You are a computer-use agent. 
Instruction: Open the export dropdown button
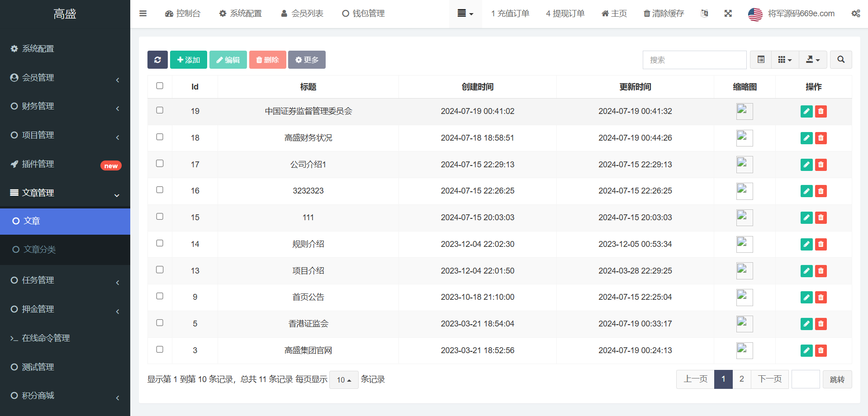pyautogui.click(x=813, y=60)
